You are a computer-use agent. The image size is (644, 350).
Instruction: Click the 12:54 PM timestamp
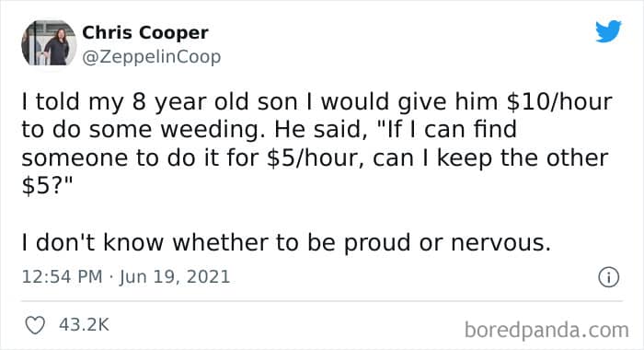62,276
